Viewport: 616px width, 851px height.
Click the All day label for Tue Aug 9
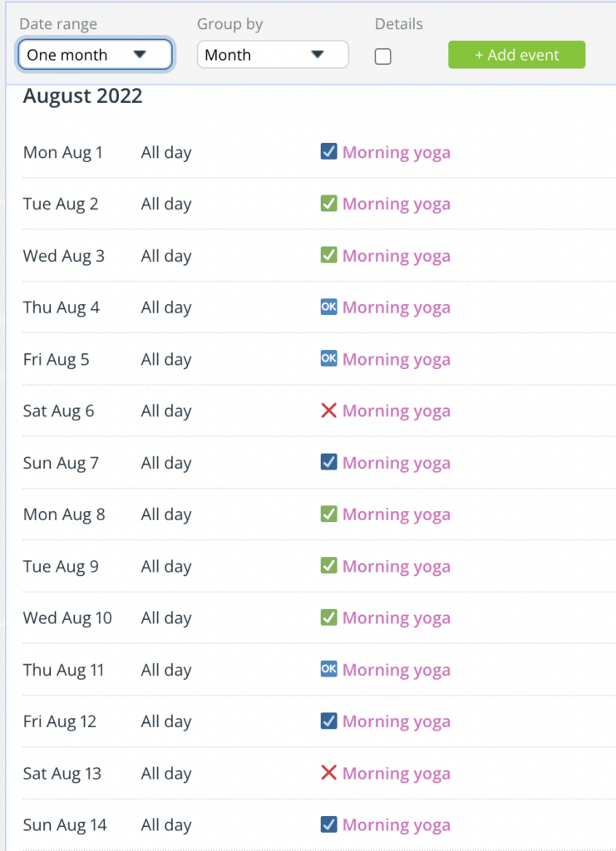165,566
